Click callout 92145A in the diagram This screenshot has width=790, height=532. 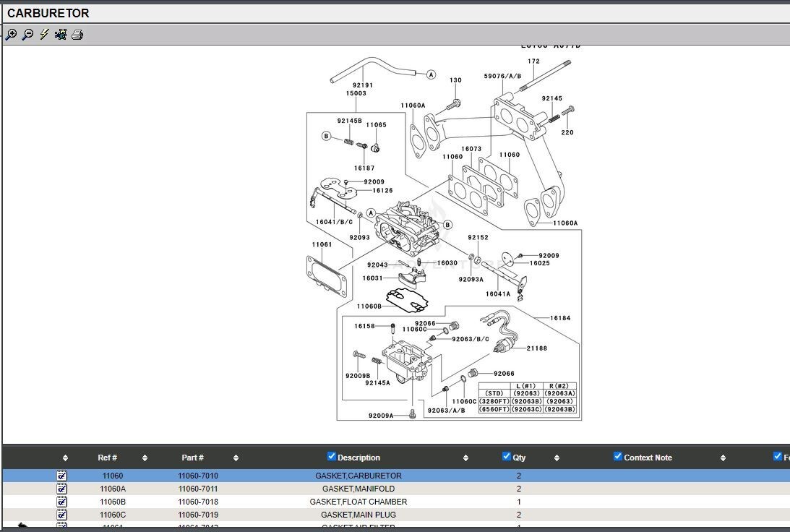click(x=377, y=383)
